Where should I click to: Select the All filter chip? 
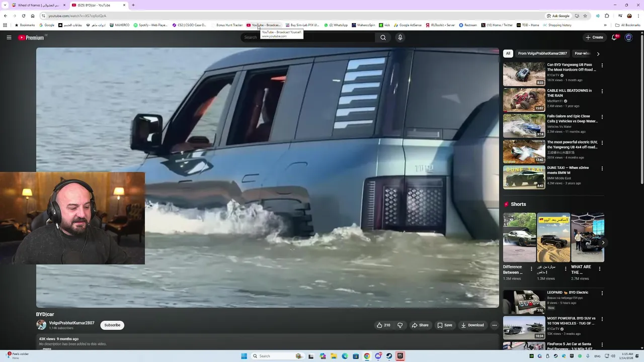(508, 53)
